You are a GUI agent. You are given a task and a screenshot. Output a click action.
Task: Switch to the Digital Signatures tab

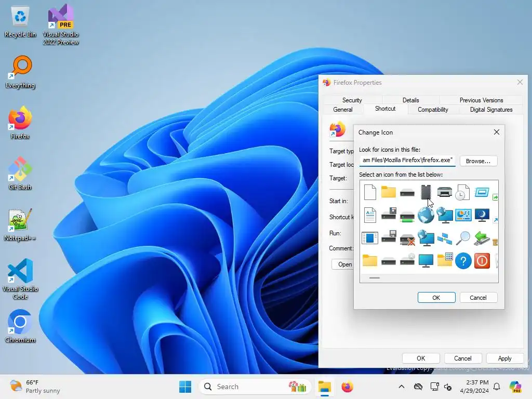coord(491,110)
